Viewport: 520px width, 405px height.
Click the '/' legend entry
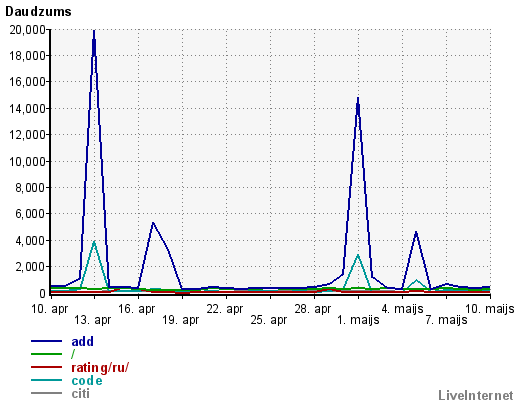(73, 354)
